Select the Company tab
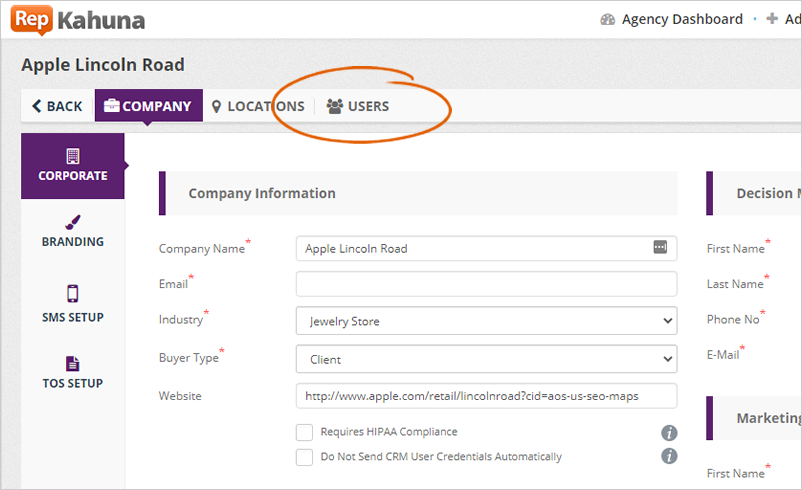This screenshot has height=490, width=802. pos(148,106)
